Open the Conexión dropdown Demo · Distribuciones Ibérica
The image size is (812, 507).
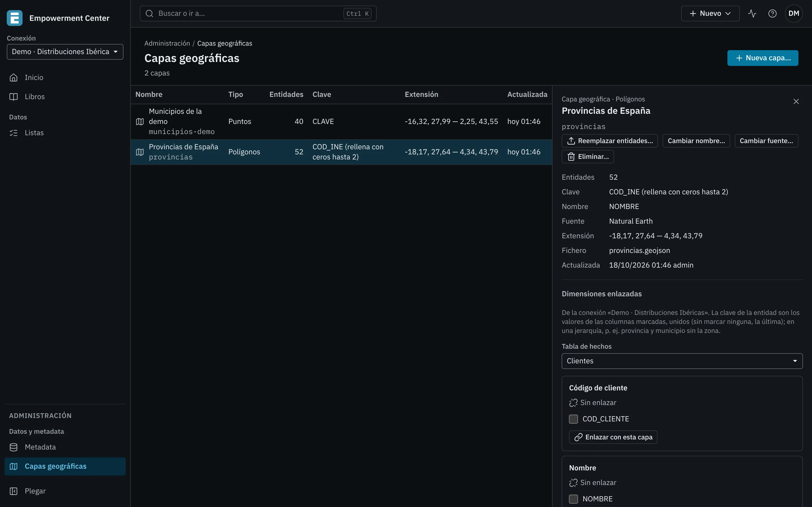click(x=65, y=52)
